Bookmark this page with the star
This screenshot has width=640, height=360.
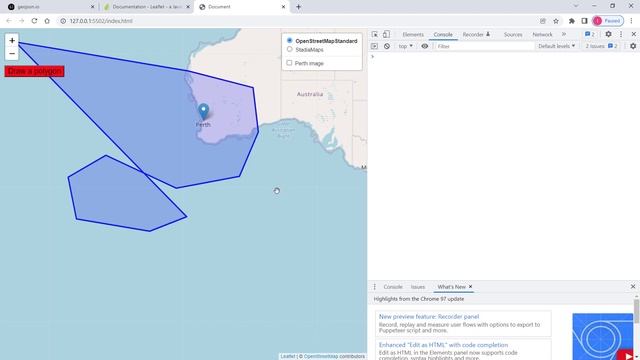tap(556, 21)
